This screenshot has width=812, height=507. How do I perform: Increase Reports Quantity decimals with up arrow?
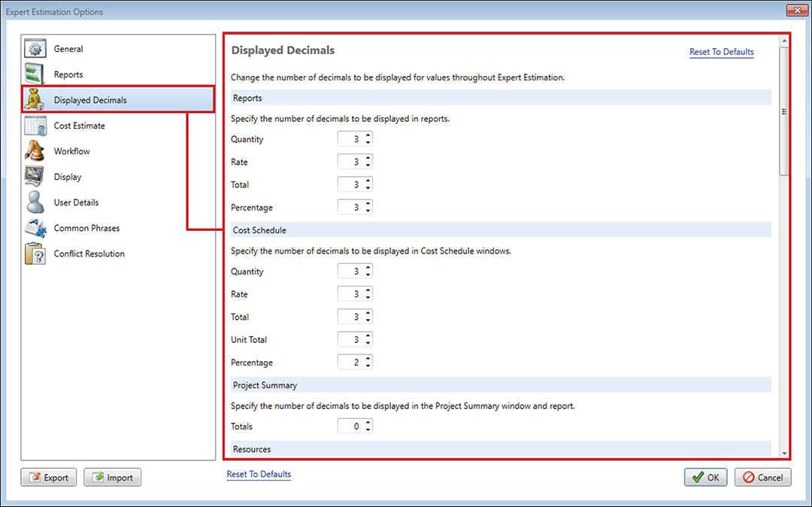pos(368,136)
